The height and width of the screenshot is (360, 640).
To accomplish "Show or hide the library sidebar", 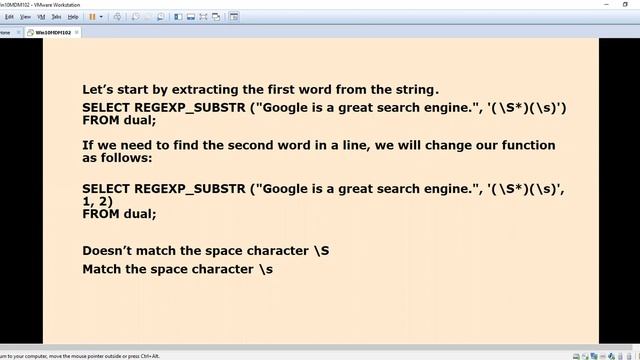I will click(x=178, y=17).
